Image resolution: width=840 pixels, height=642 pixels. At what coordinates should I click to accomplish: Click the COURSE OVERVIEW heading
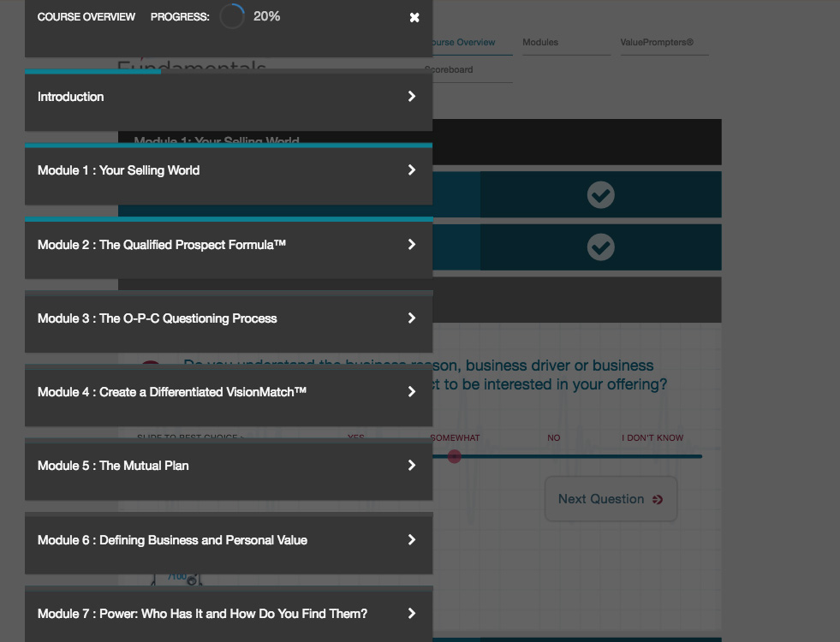click(86, 17)
